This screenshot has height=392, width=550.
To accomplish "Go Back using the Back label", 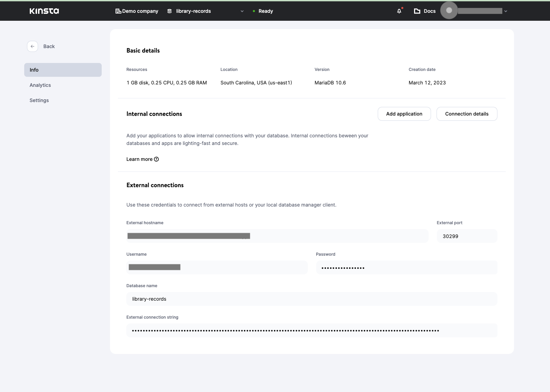I will tap(49, 46).
